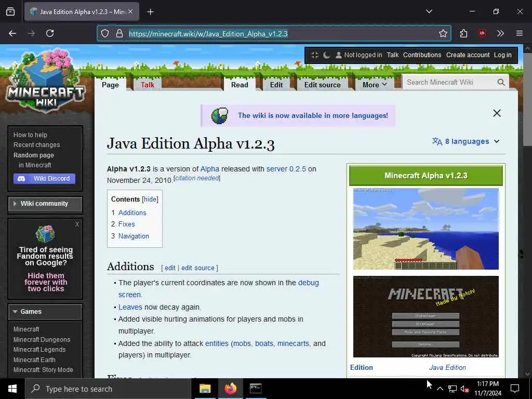
Task: Hide the Contents table
Action: tap(150, 199)
